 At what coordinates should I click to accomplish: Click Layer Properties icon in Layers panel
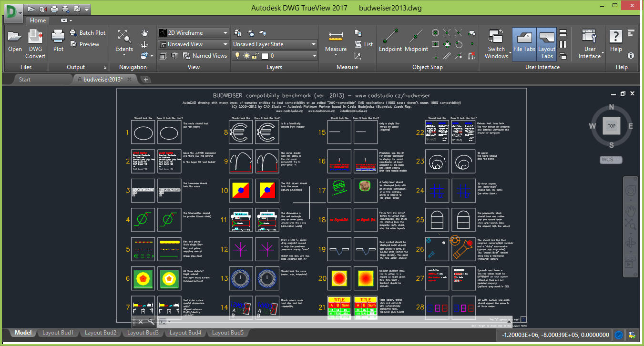[237, 33]
